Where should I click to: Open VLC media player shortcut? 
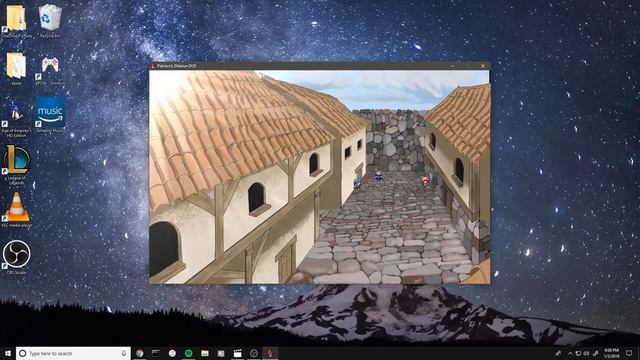[16, 210]
